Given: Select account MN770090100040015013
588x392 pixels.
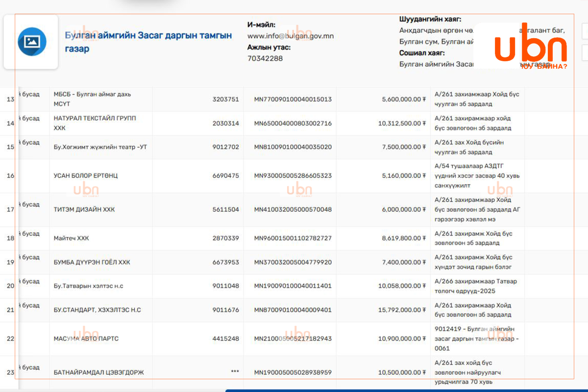Looking at the screenshot, I should pos(293,99).
